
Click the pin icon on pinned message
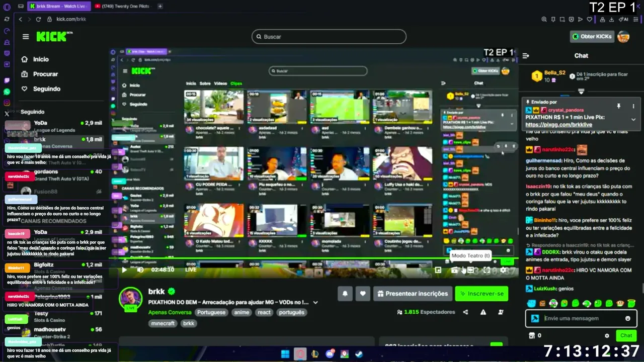point(619,106)
